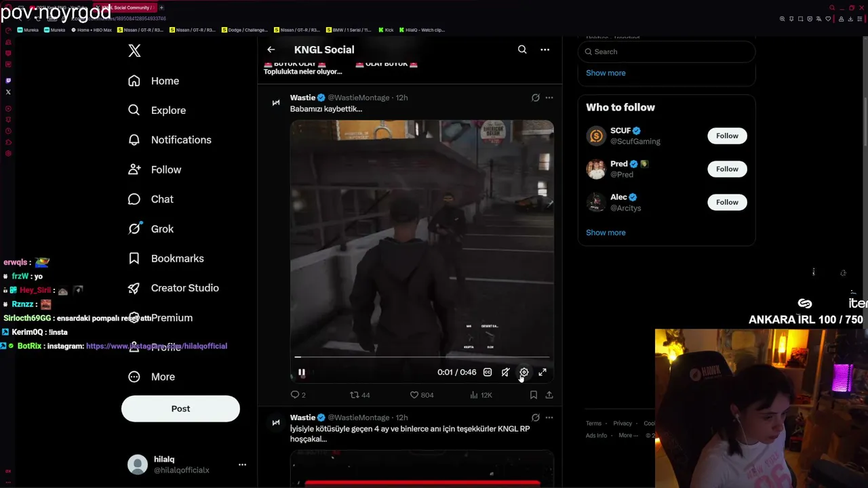Click Grok icon on "Babamızı kaybettik" post
Image resolution: width=868 pixels, height=488 pixels.
point(535,98)
